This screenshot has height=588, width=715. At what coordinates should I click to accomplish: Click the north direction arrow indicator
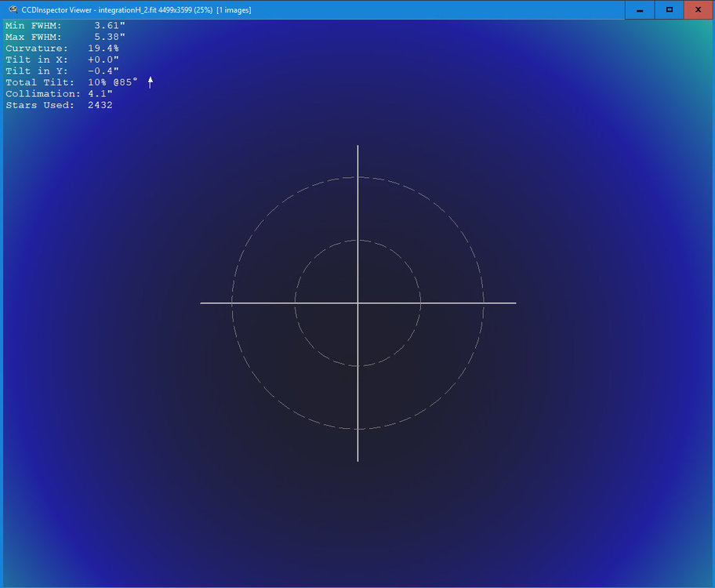tap(149, 82)
